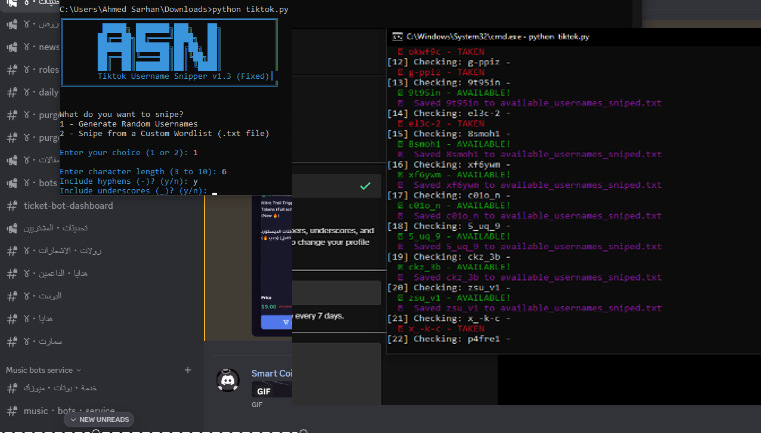The height and width of the screenshot is (433, 761).
Task: Click 'g-ppiz - TAKEN' line in console
Action: tap(441, 72)
